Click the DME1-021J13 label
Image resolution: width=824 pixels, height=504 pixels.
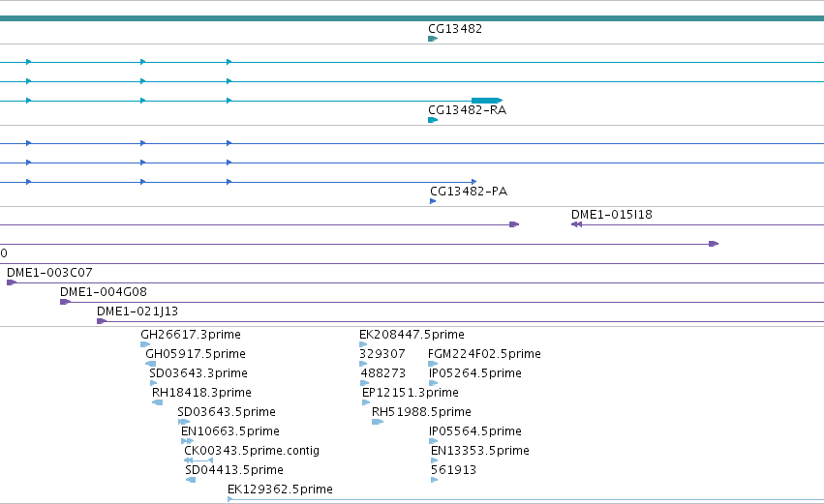(x=137, y=311)
